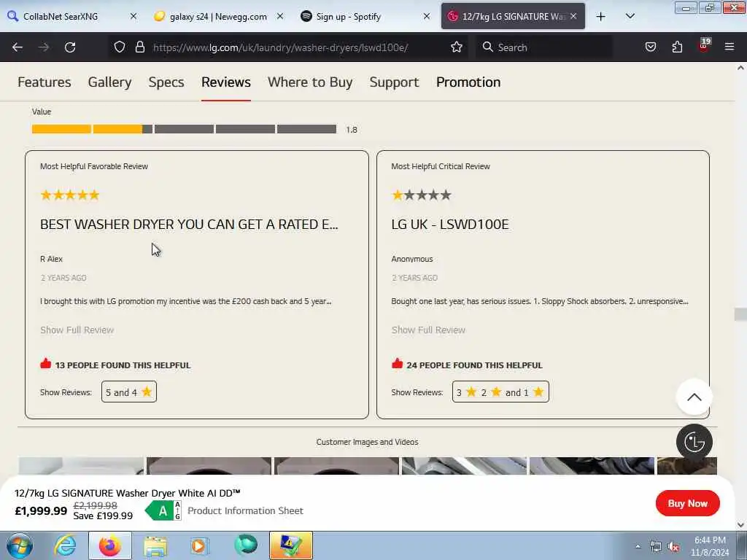Go to Where to Buy

310,82
